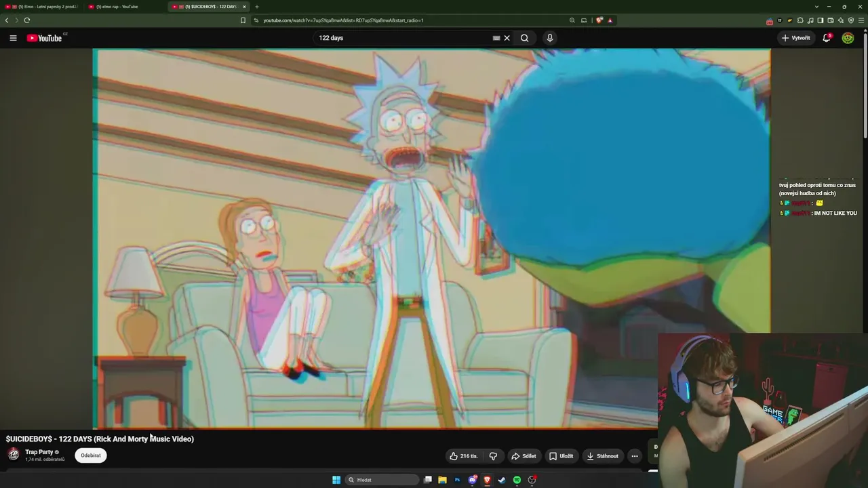Open the more actions three-dot menu
Viewport: 868px width, 488px height.
635,456
